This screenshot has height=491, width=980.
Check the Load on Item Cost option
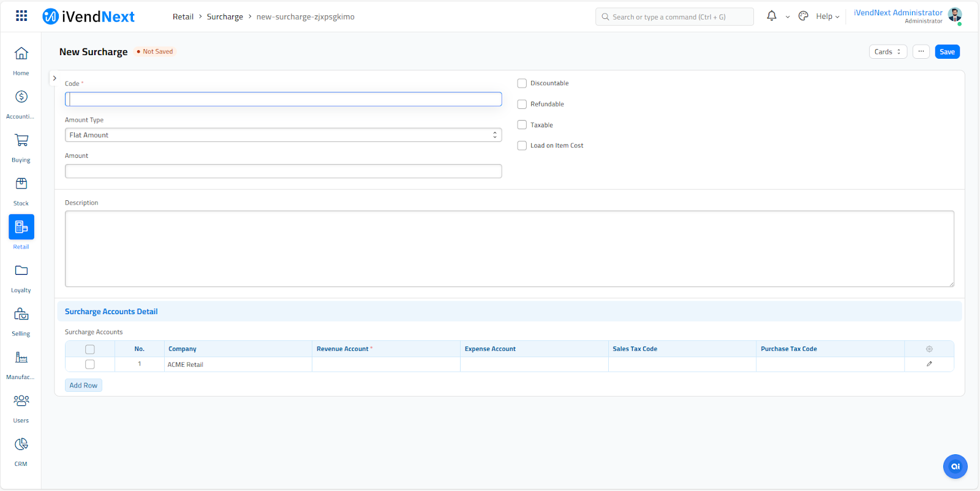click(522, 146)
